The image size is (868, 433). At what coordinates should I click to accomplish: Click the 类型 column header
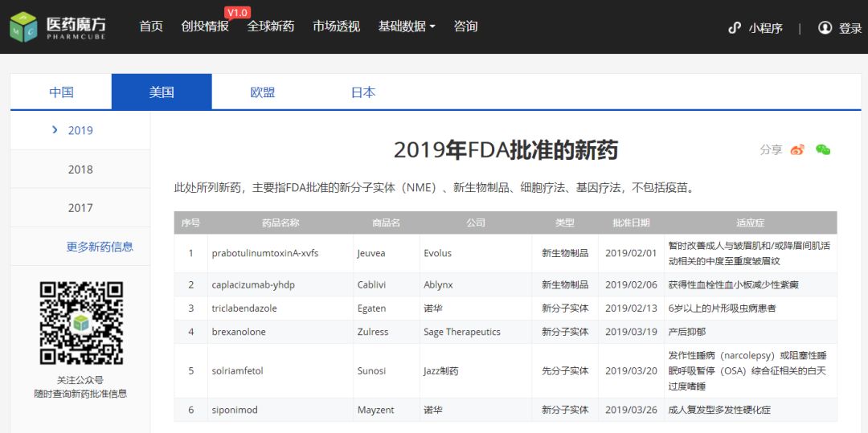(x=565, y=223)
